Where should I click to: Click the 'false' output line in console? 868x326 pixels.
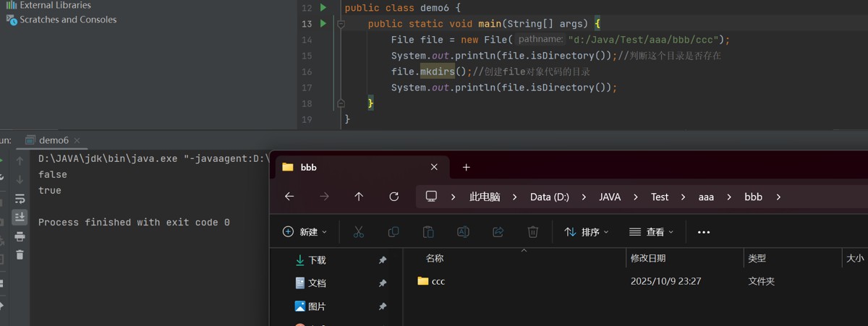[x=53, y=174]
